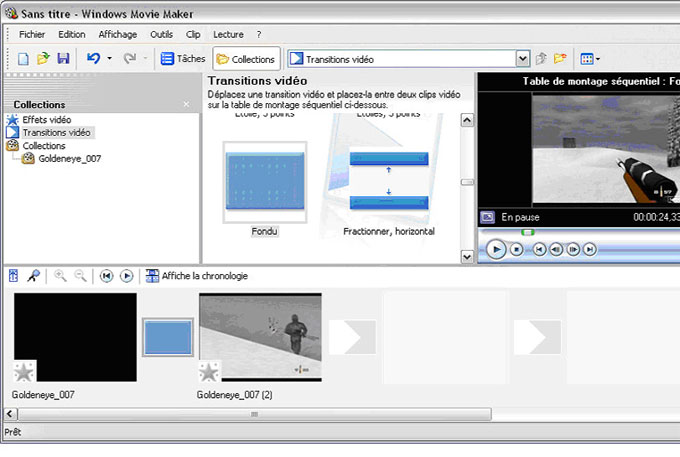Click the transitions list scrollbar thumb
The image size is (680, 457).
tap(467, 182)
